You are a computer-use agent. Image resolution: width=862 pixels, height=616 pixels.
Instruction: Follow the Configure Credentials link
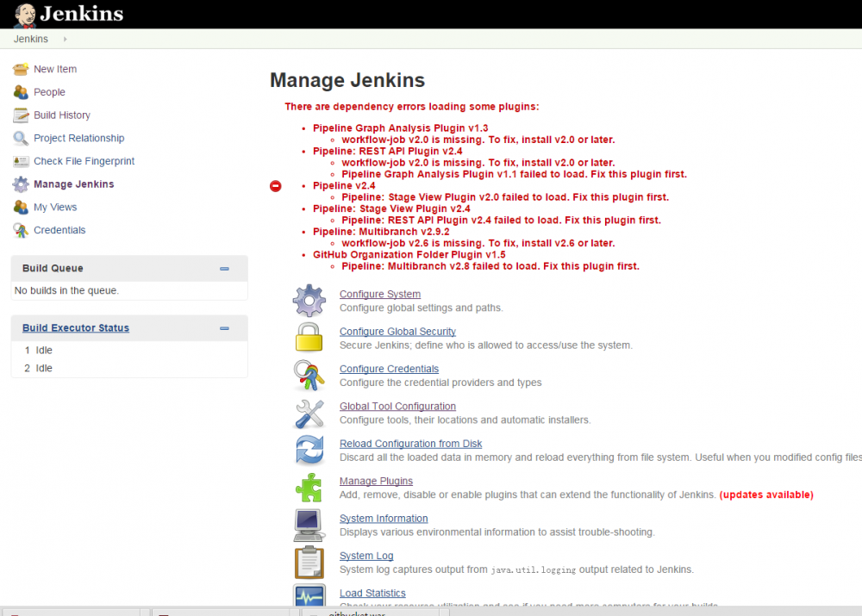click(389, 370)
